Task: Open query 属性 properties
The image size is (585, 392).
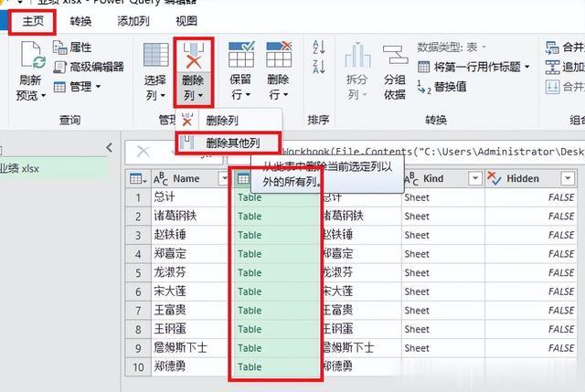Action: [x=72, y=48]
